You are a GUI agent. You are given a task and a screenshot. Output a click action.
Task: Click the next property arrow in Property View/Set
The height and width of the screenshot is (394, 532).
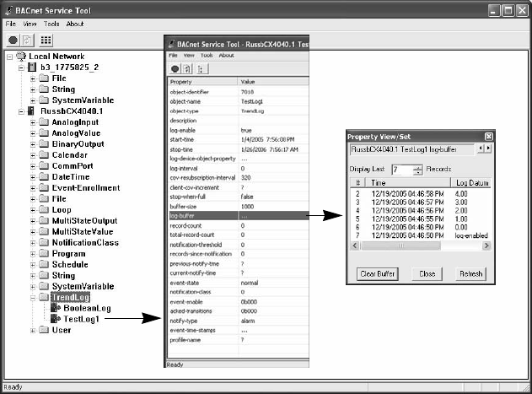(488, 148)
